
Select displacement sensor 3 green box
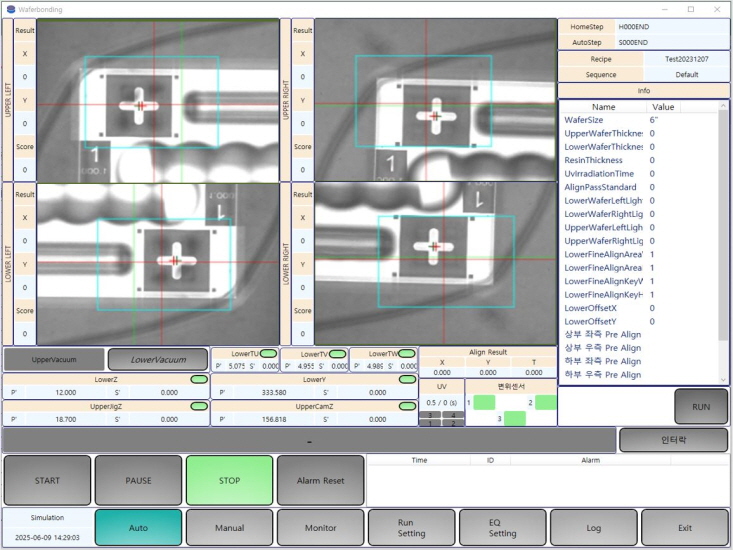pyautogui.click(x=514, y=419)
